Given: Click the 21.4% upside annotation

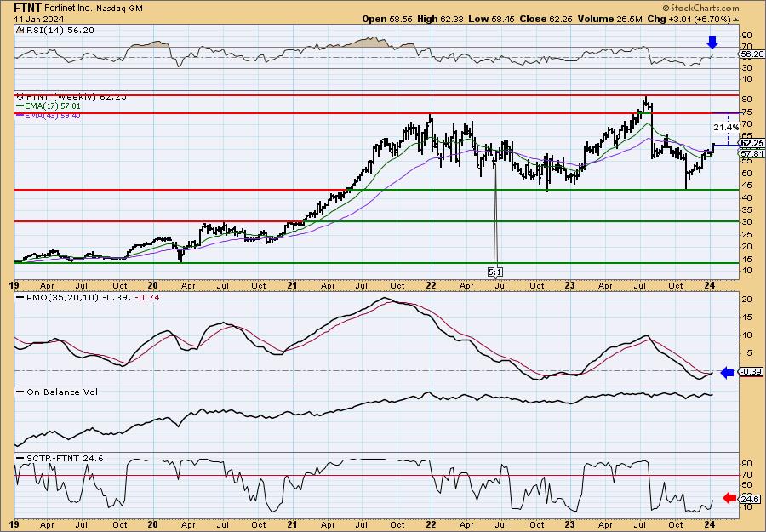Looking at the screenshot, I should click(x=726, y=127).
